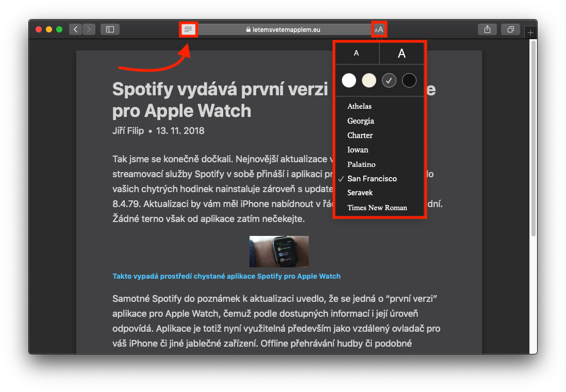Enter full screen with green button
The height and width of the screenshot is (392, 566).
[x=60, y=29]
